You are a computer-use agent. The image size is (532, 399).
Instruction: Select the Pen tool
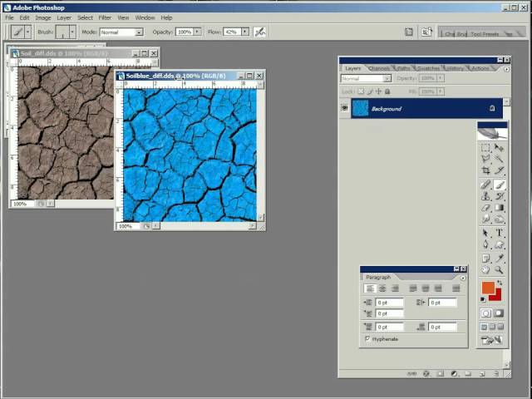(485, 244)
